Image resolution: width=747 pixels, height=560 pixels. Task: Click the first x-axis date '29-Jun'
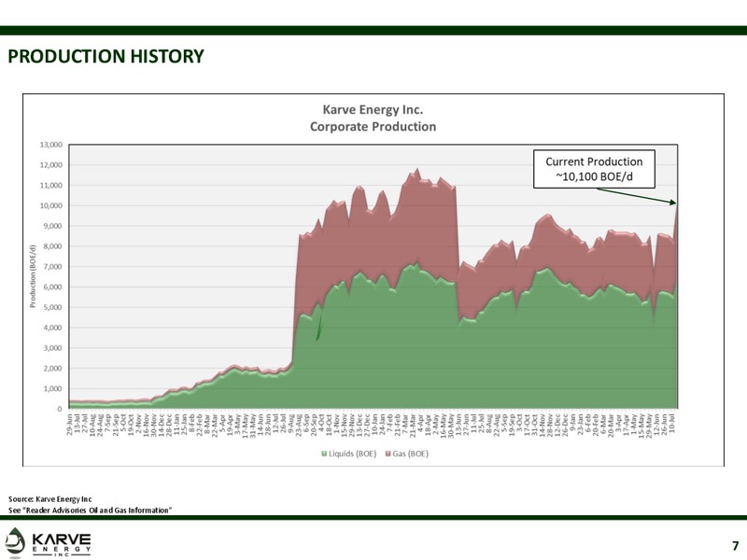[70, 424]
